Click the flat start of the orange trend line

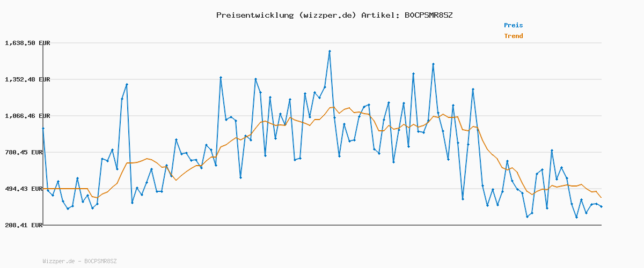pyautogui.click(x=64, y=189)
